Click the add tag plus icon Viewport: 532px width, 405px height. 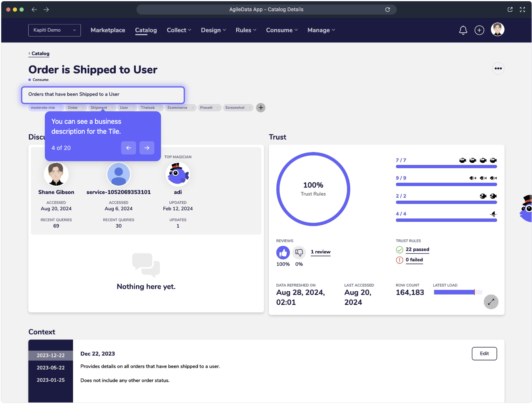click(x=261, y=108)
